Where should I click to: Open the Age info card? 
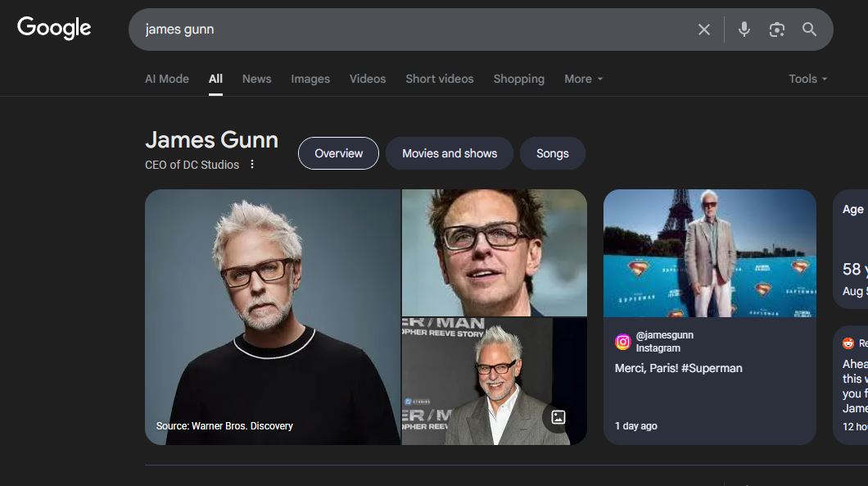coord(851,249)
